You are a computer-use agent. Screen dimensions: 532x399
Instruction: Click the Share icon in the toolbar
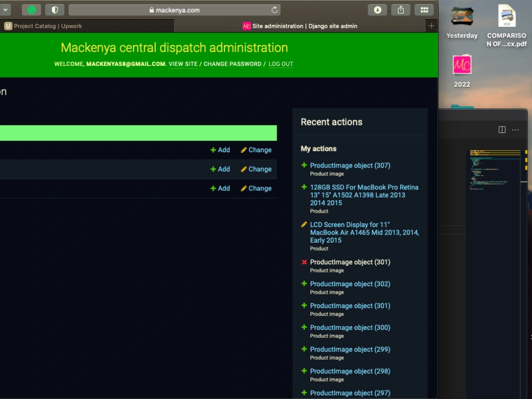(x=401, y=10)
